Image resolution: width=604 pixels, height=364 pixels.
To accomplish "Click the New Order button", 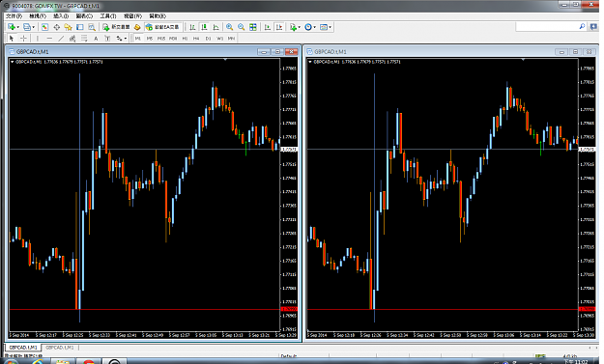I will (x=116, y=27).
